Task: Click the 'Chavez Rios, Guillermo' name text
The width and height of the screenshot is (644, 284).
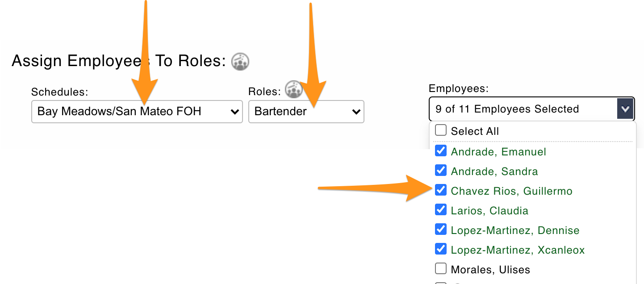Action: click(511, 191)
